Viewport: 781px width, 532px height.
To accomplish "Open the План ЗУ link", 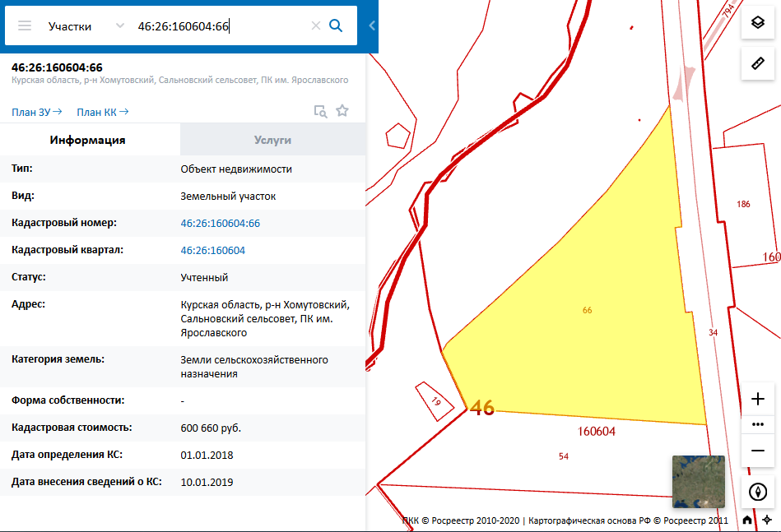I will (x=36, y=112).
